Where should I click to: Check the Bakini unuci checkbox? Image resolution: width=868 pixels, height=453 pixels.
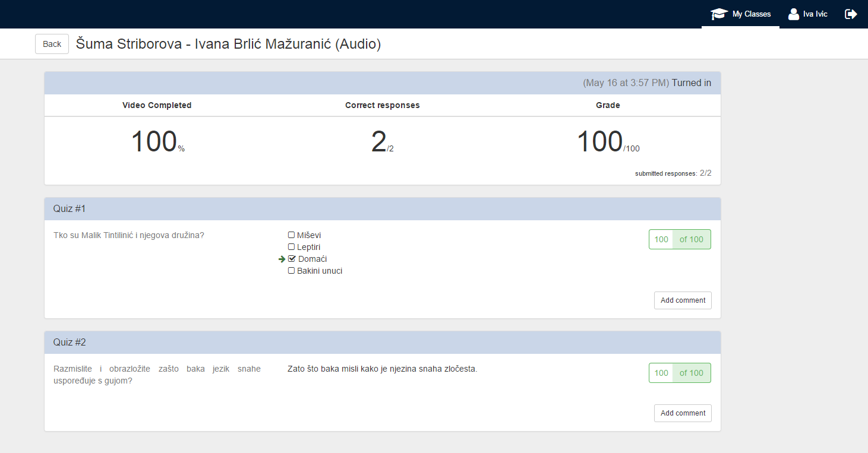[291, 271]
